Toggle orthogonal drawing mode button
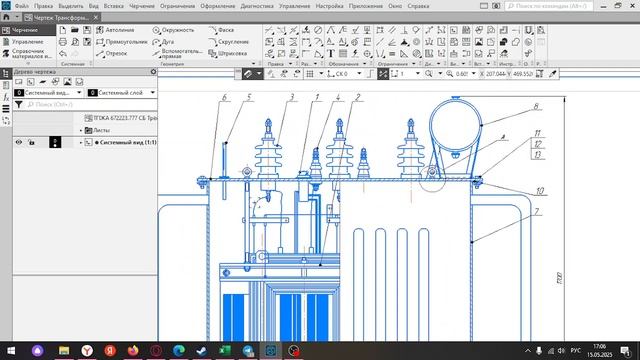This screenshot has width=640, height=360. [x=370, y=74]
